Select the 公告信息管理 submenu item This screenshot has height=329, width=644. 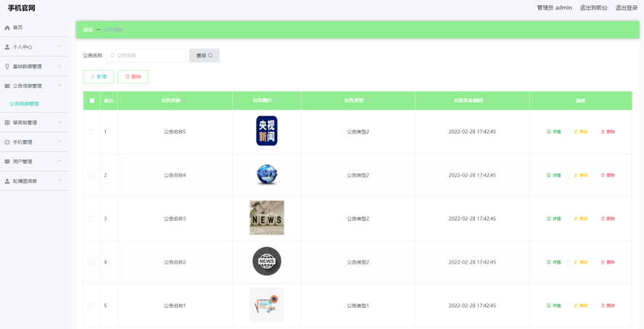click(25, 104)
